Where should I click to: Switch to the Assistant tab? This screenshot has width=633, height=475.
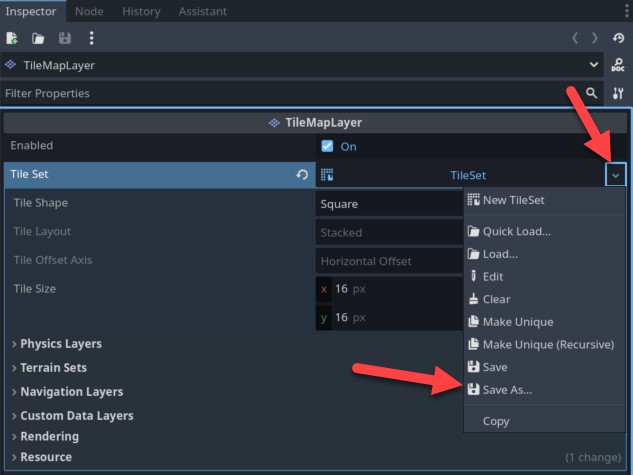pos(203,11)
